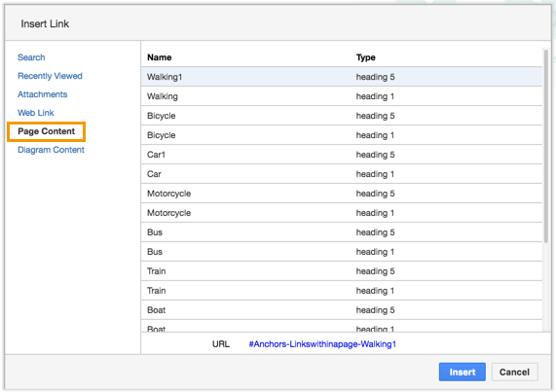Click the results list vertical scrollbar
This screenshot has width=556, height=392.
[546, 146]
